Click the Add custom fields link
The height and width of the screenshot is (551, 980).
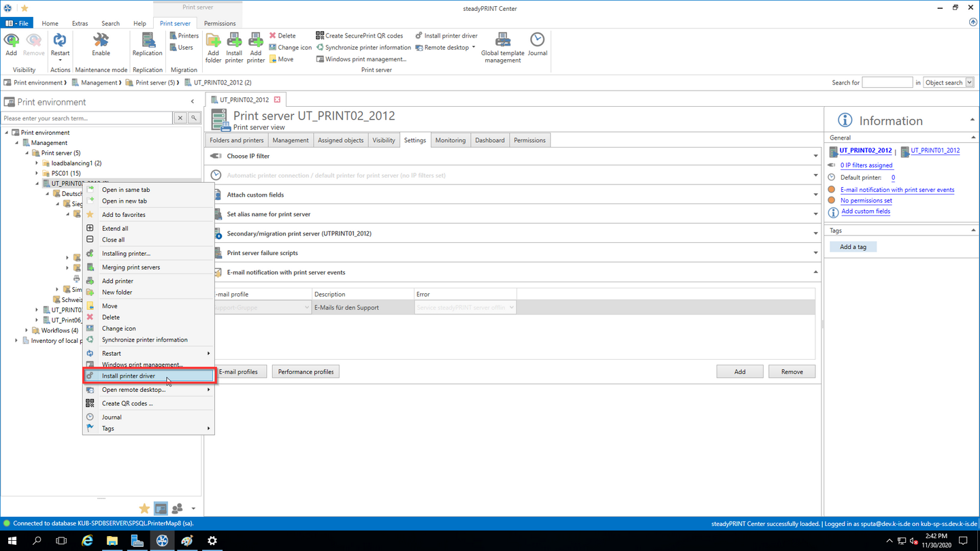click(x=866, y=212)
